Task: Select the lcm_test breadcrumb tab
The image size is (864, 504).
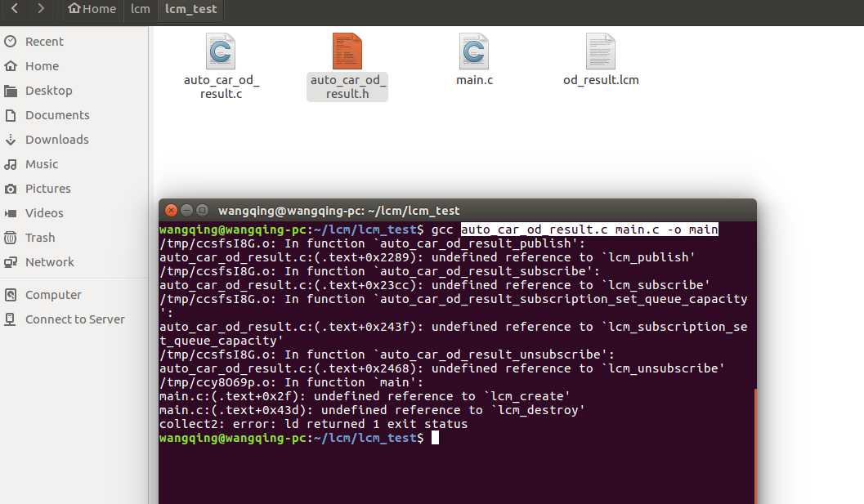Action: 190,10
